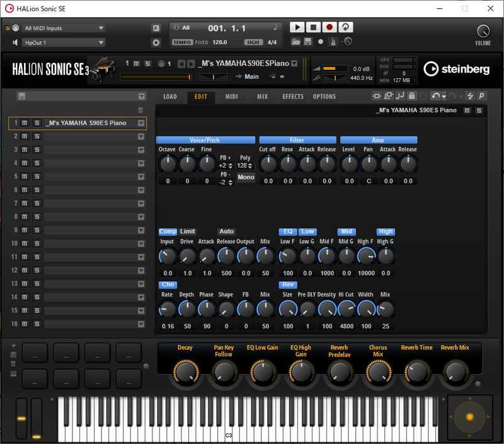
Task: Start playback with the Play button
Action: pos(297,27)
